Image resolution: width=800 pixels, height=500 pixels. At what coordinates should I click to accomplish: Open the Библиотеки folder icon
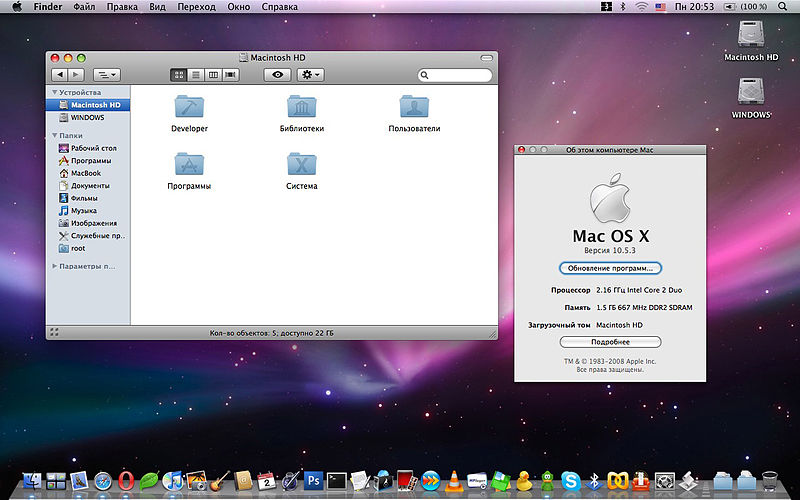[x=302, y=108]
